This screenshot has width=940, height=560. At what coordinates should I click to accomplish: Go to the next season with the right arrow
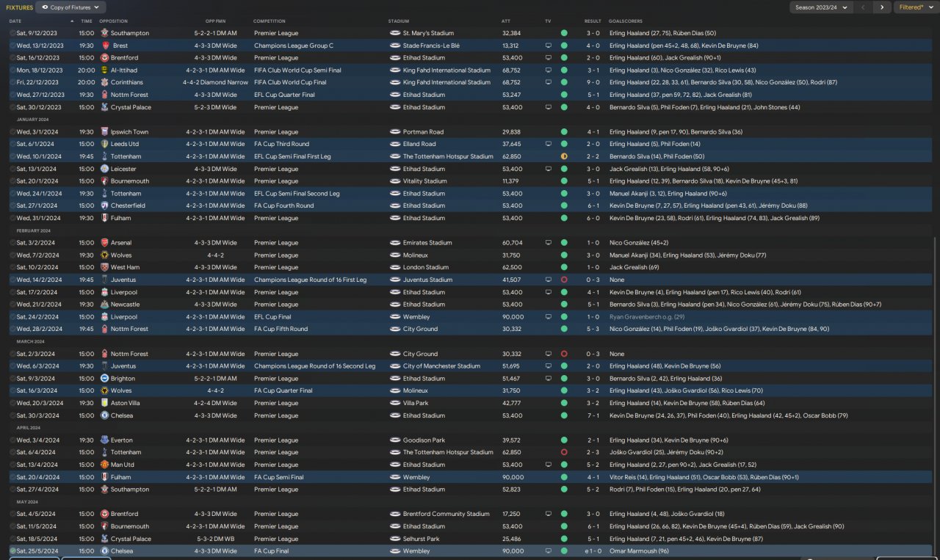pos(882,7)
